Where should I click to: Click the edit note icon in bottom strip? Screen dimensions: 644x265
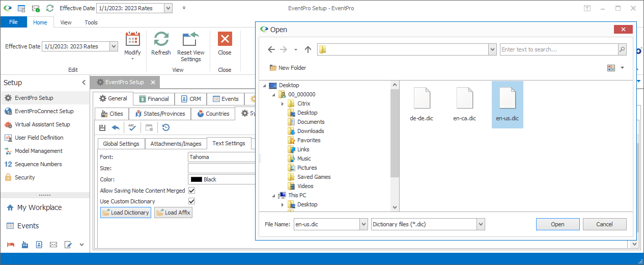tap(68, 245)
